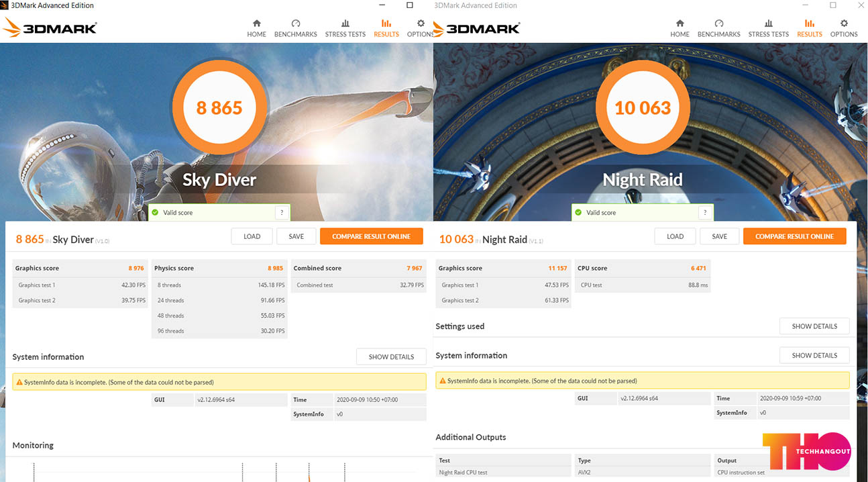This screenshot has height=482, width=868.
Task: Minimize the Night Raid 3DMark window
Action: click(x=805, y=5)
